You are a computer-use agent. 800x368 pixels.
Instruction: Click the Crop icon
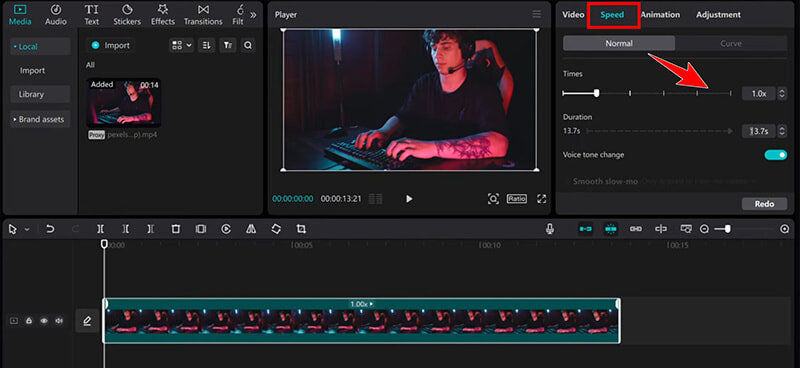(301, 229)
